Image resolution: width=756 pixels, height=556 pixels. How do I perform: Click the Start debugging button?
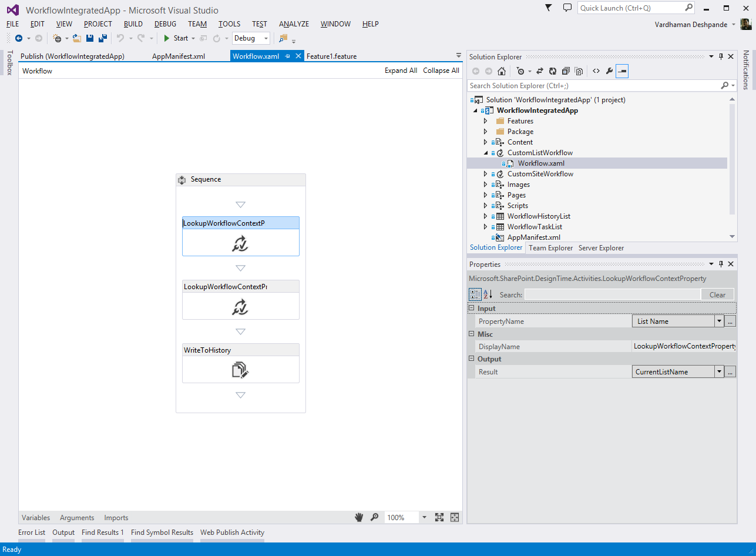tap(176, 38)
